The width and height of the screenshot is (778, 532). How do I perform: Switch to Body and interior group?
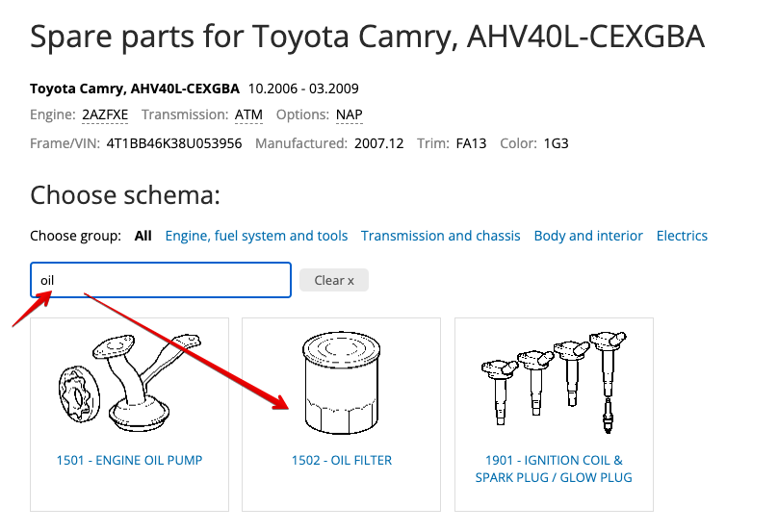(588, 236)
